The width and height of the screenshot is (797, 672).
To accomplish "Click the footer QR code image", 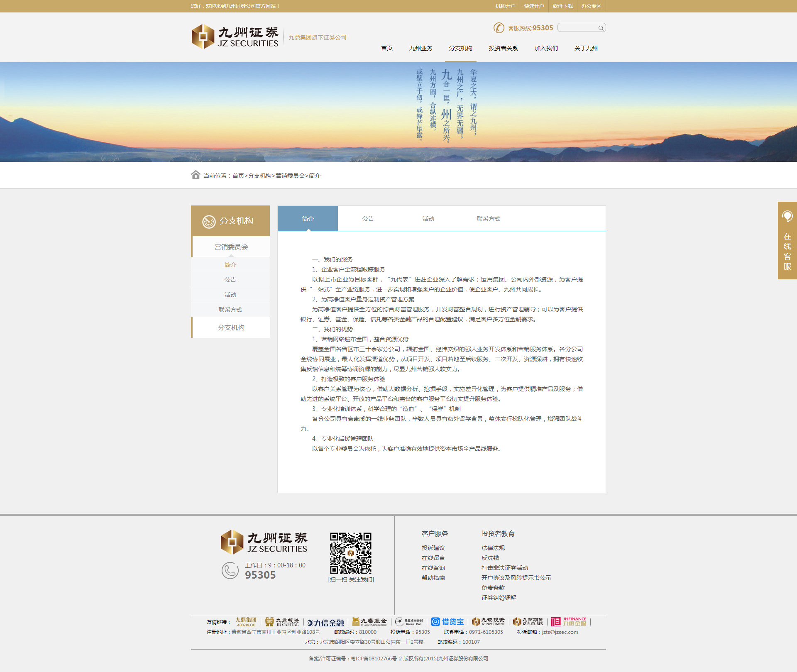I will [351, 553].
